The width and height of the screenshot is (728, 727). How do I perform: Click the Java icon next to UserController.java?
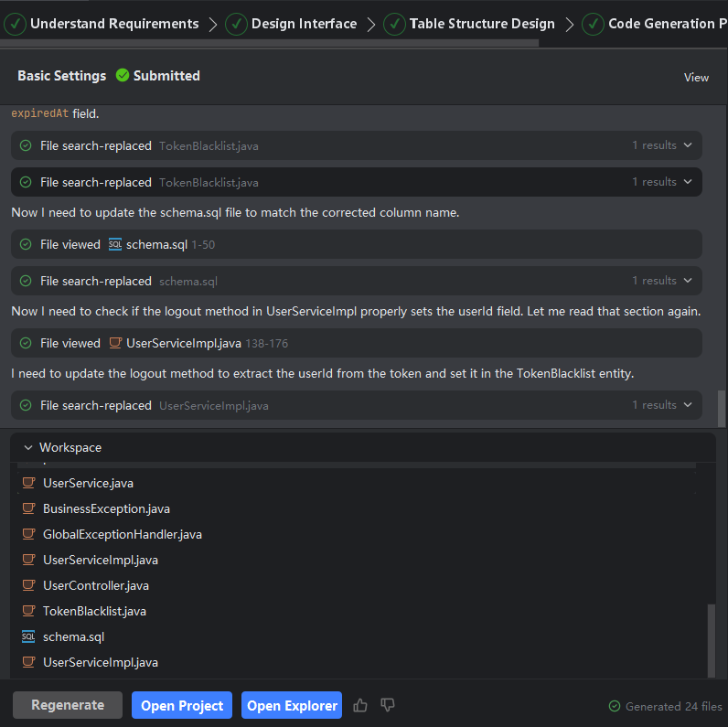tap(27, 585)
